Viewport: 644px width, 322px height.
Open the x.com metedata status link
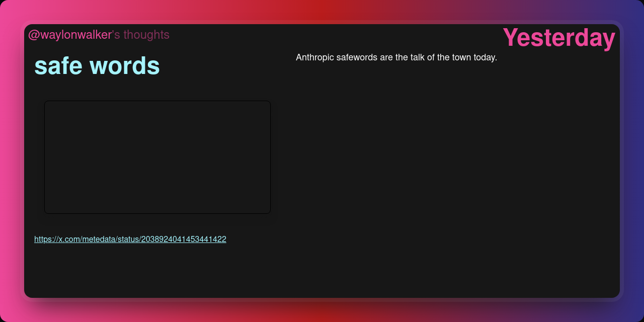pyautogui.click(x=130, y=239)
